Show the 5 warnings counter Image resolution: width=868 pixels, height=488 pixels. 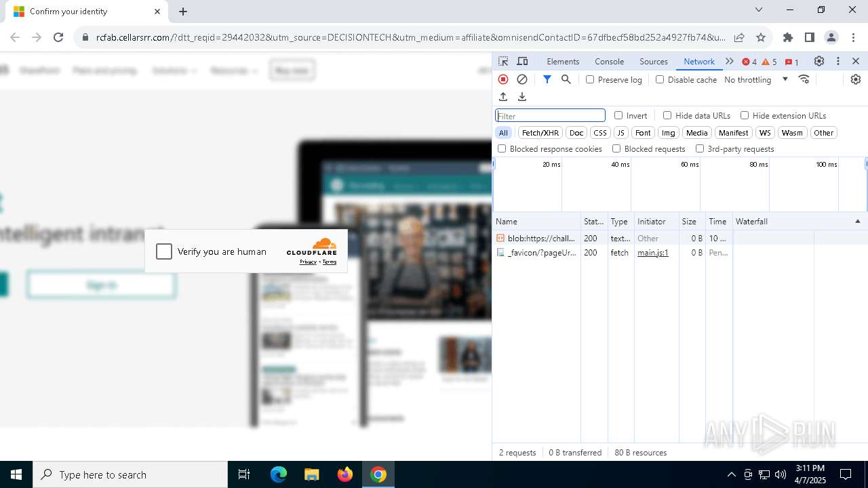(x=770, y=62)
